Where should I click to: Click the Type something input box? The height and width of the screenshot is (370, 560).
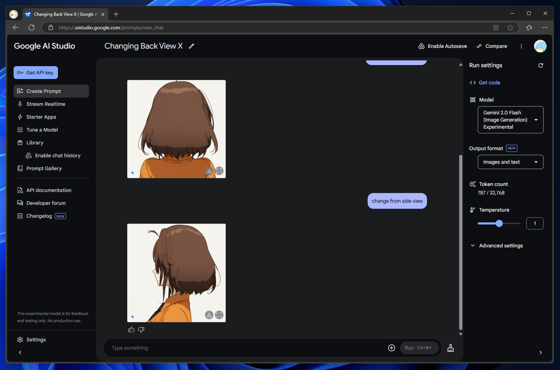(x=246, y=348)
